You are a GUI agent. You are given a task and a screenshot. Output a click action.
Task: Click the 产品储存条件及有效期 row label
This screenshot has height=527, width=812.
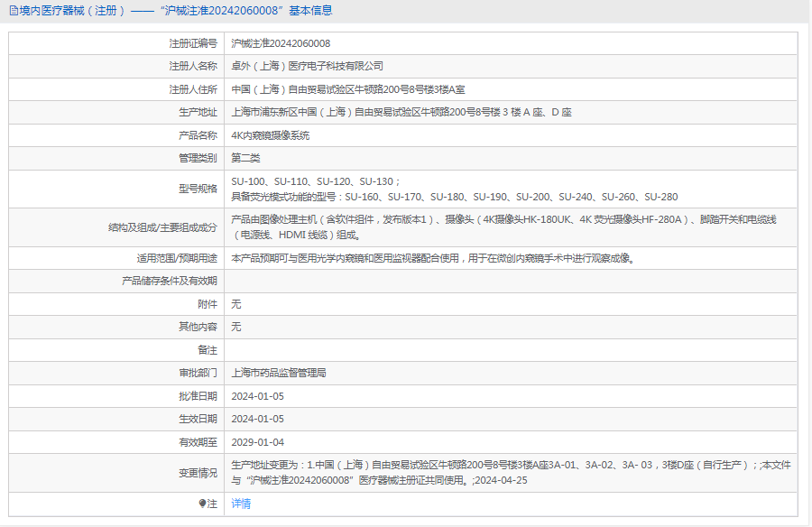(170, 281)
